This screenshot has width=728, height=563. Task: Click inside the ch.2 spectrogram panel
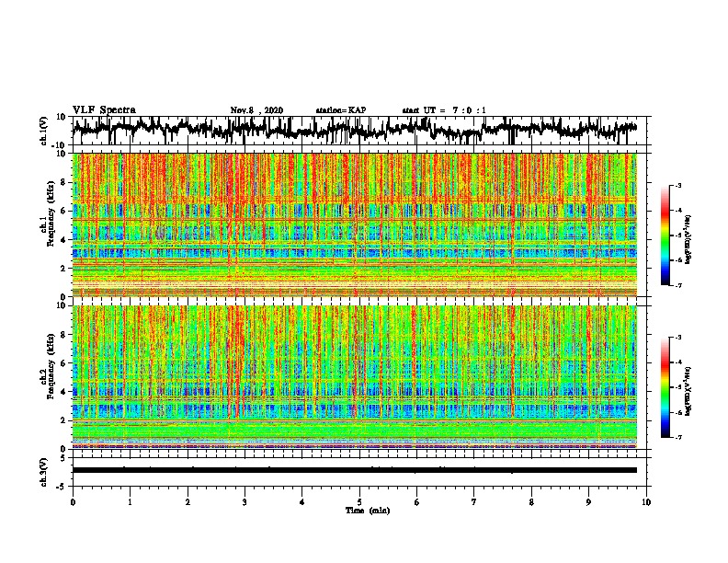tap(355, 377)
